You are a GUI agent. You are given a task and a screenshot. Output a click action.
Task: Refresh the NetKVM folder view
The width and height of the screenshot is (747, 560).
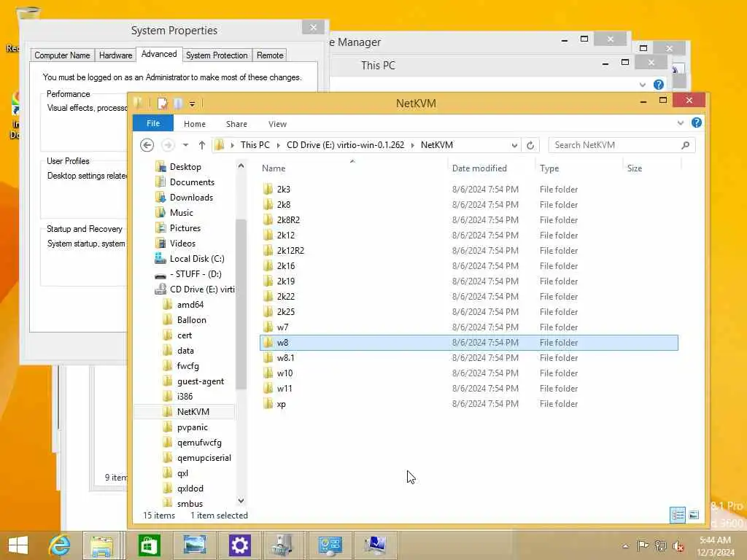[x=530, y=145]
